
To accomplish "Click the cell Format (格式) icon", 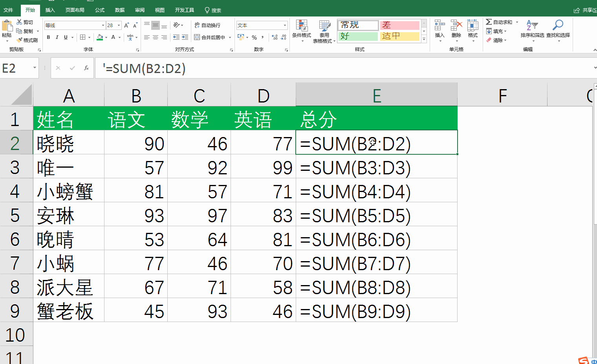I will tap(472, 26).
